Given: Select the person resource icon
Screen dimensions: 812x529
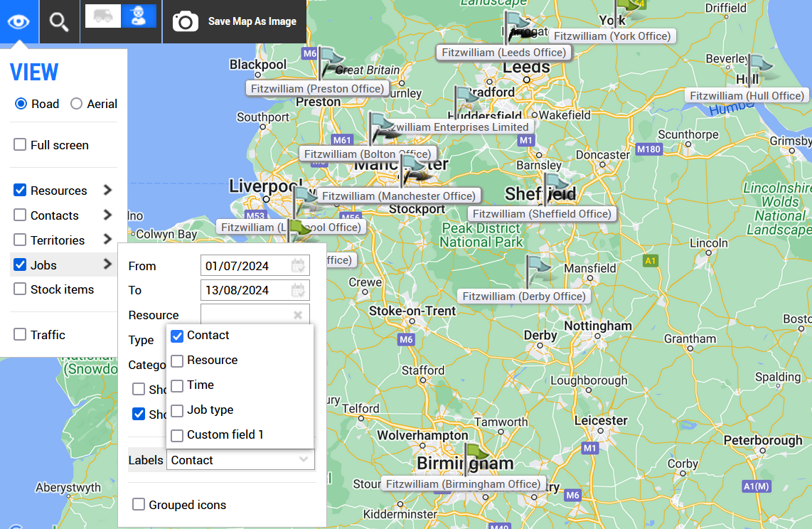Looking at the screenshot, I should point(139,16).
